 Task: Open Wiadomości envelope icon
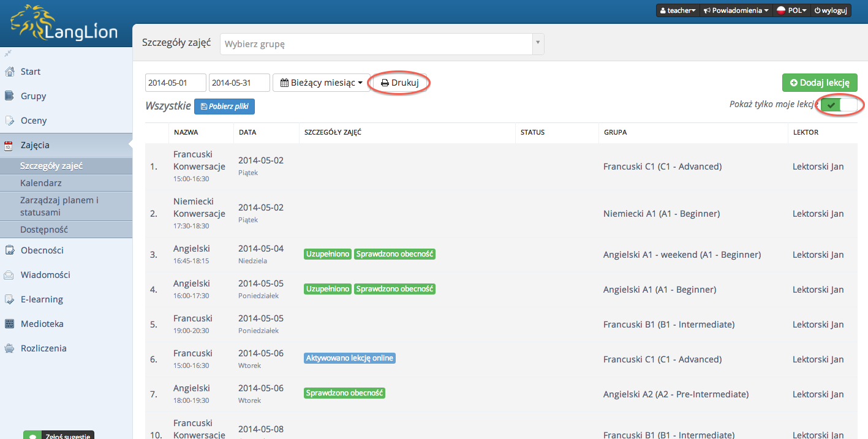pyautogui.click(x=9, y=275)
